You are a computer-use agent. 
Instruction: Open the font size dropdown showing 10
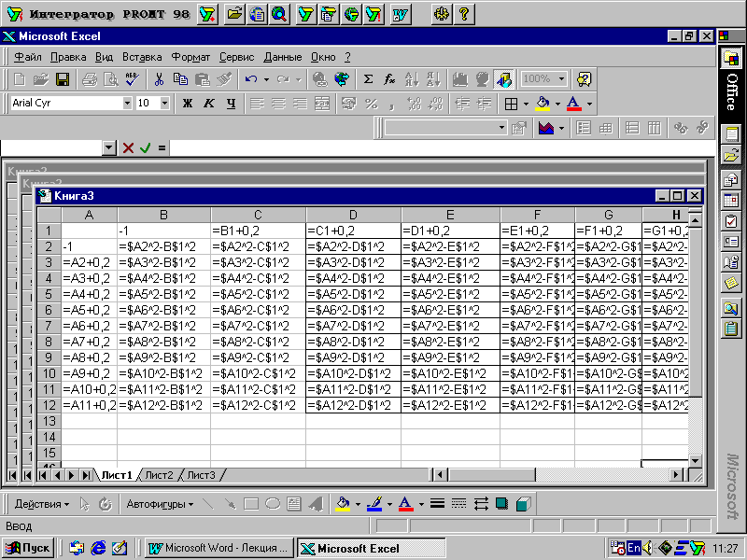coord(165,104)
